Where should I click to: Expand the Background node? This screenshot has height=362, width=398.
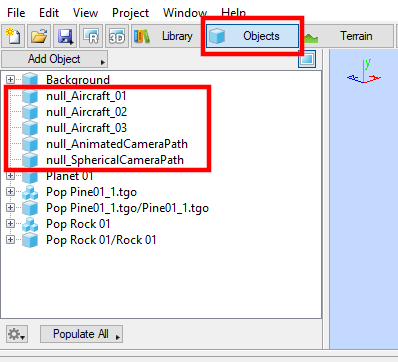pos(10,79)
